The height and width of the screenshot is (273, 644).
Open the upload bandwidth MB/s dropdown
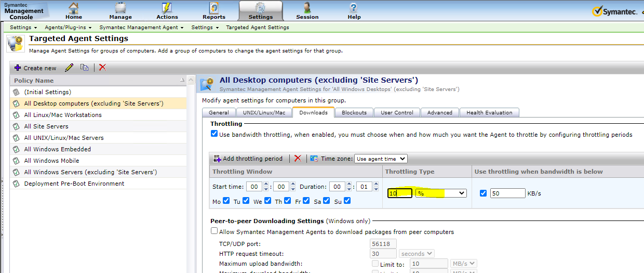point(464,264)
